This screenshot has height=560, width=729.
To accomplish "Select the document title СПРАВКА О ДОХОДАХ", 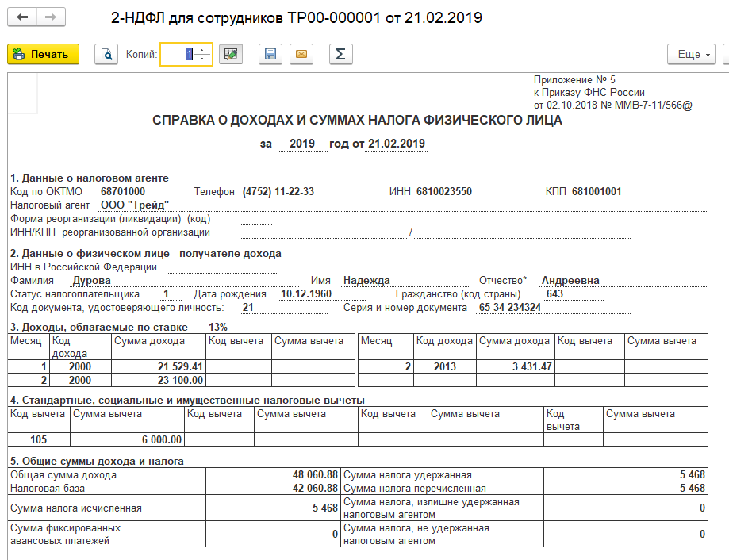I will 357,121.
